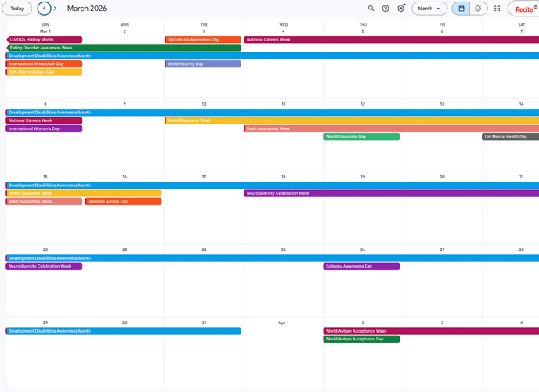Select the Uni Mental Health Day event
539x392 pixels.
(x=510, y=137)
